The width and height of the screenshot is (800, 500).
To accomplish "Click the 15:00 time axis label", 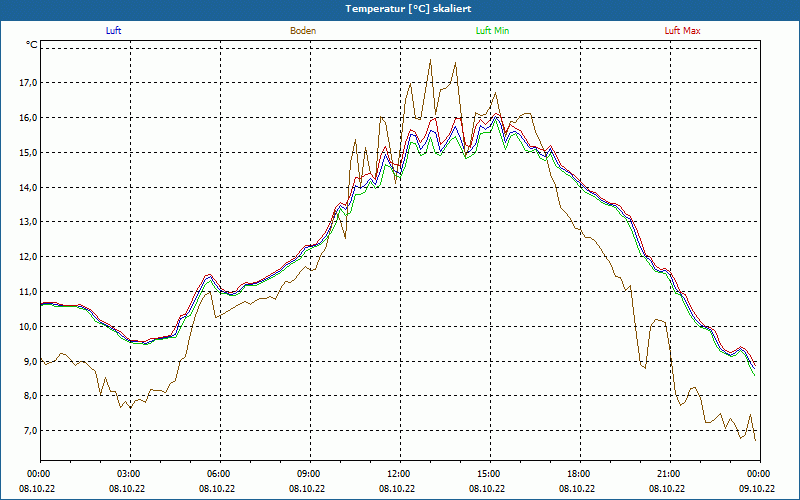I will pyautogui.click(x=490, y=474).
